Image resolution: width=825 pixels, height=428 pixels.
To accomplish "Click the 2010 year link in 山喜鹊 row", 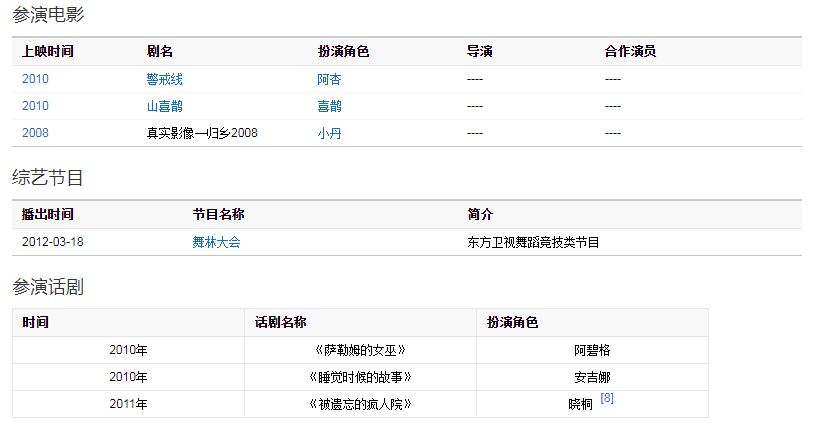I will (35, 106).
